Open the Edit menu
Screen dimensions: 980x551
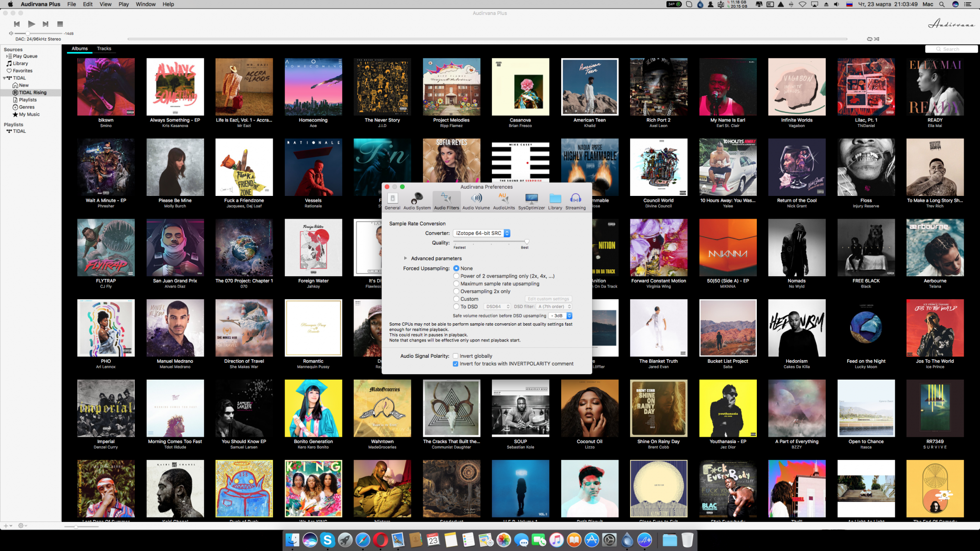[x=88, y=4]
